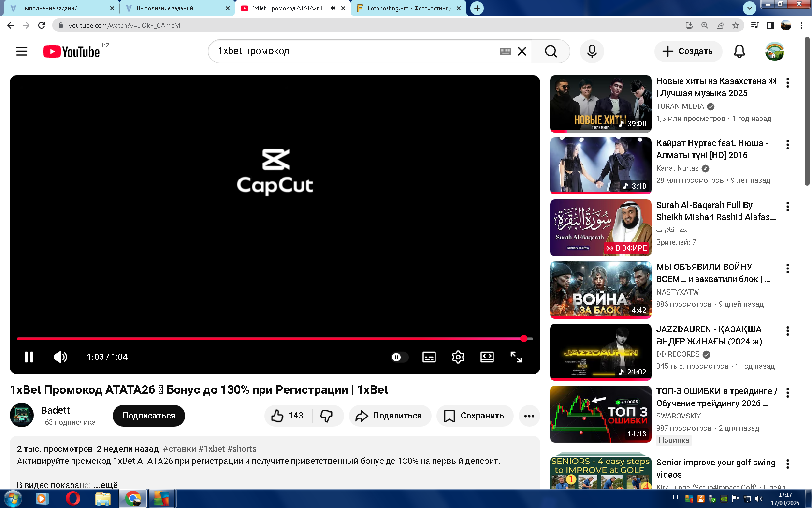Open options for ТОП-3 ОШИБКИ video
This screenshot has height=508, width=812.
pyautogui.click(x=788, y=393)
